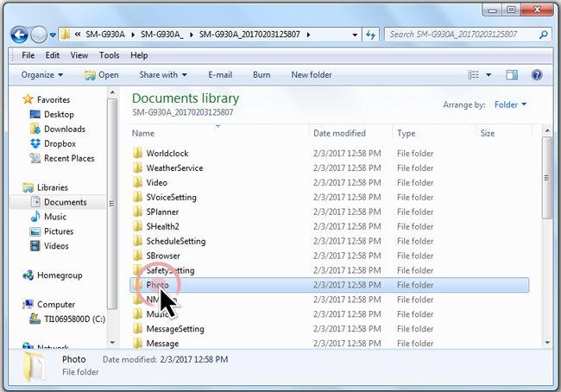Change the view with the view icon
Image resolution: width=561 pixels, height=392 pixels.
coord(473,75)
